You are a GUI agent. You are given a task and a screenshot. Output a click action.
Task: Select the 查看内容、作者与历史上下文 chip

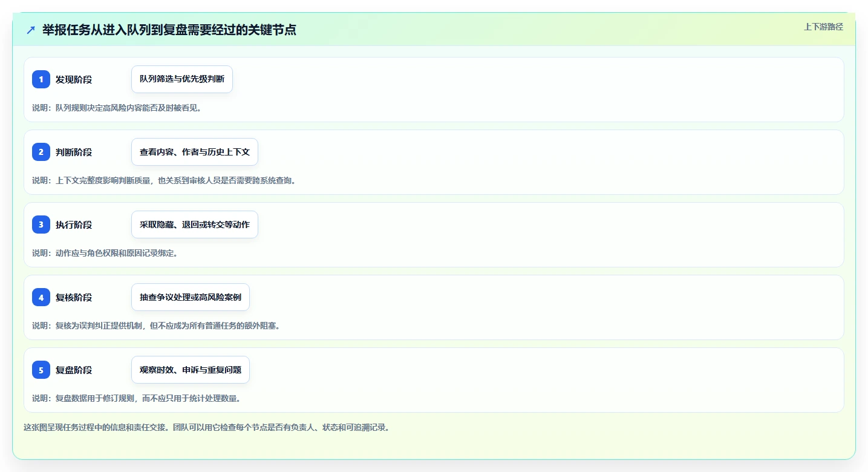point(195,152)
